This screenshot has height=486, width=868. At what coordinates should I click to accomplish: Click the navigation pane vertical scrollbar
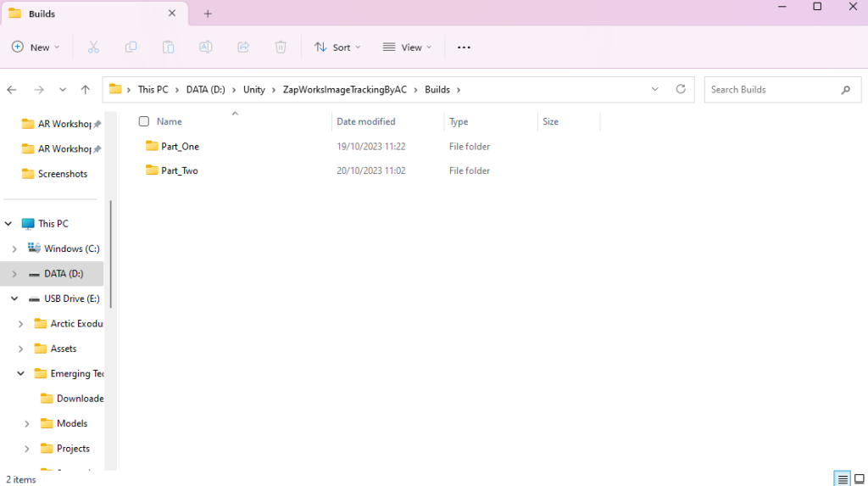(x=109, y=254)
